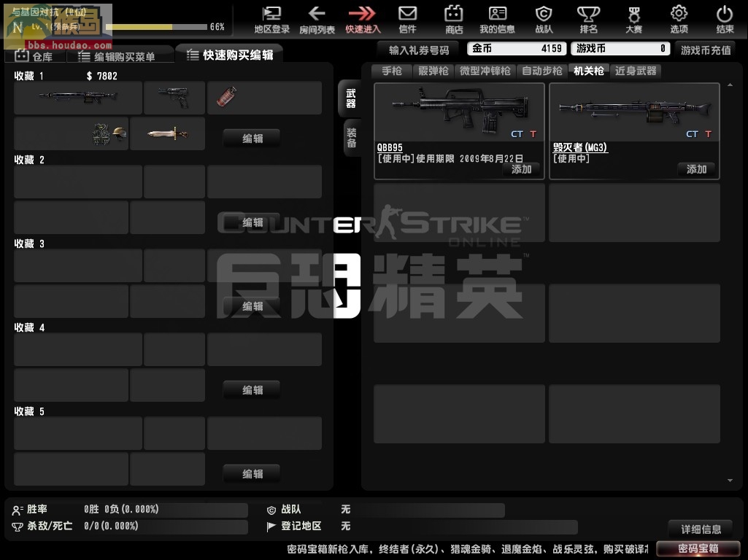This screenshot has width=748, height=560.
Task: Click the 输入礼券号码 coupon code button
Action: coord(419,50)
